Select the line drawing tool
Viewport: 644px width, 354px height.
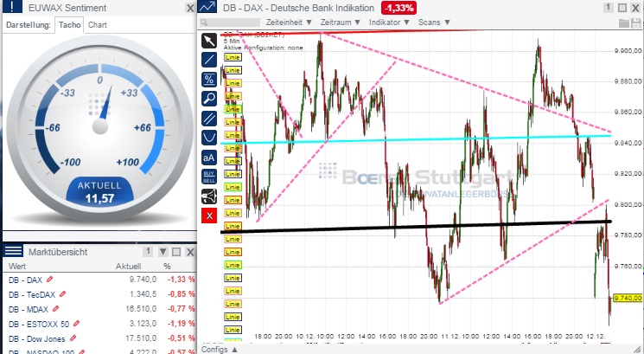click(209, 60)
